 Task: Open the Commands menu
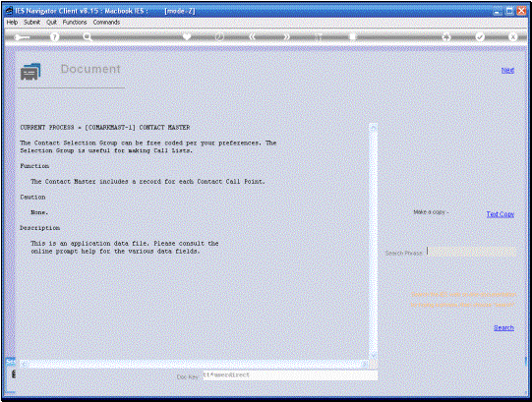coord(106,22)
